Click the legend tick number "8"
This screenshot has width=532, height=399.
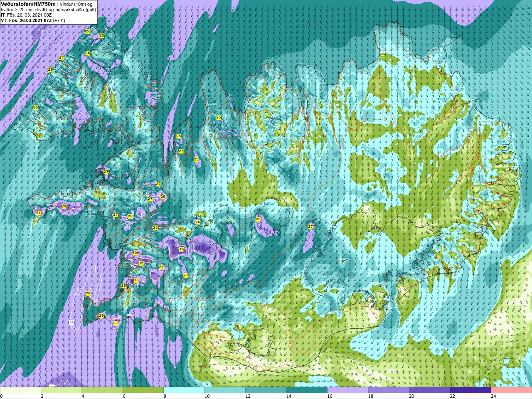coord(165,397)
